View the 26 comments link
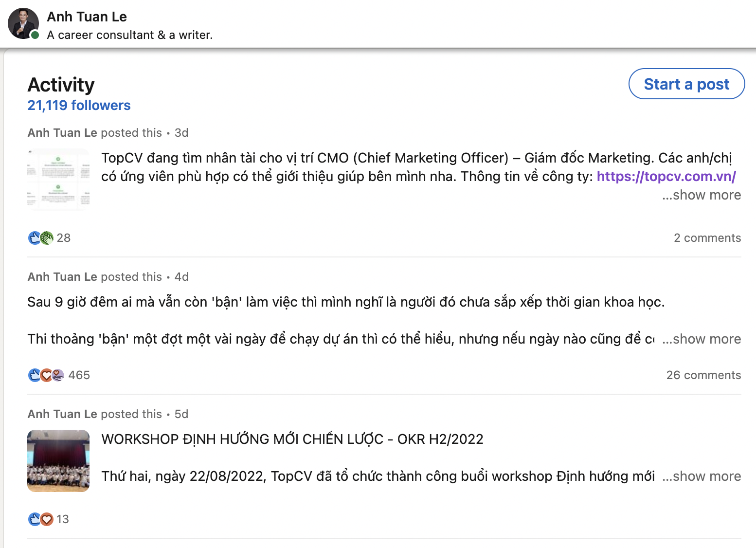Viewport: 756px width, 548px height. pyautogui.click(x=703, y=375)
